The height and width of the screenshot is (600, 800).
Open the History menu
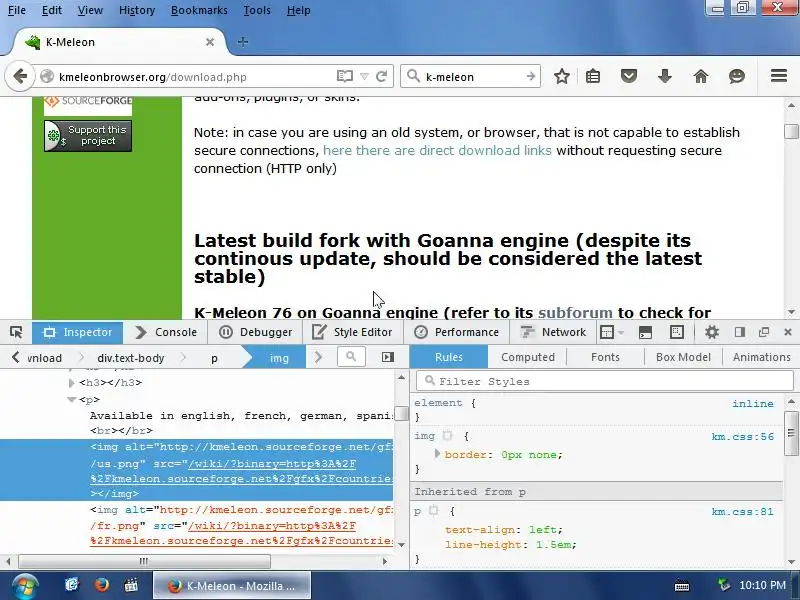click(x=137, y=10)
